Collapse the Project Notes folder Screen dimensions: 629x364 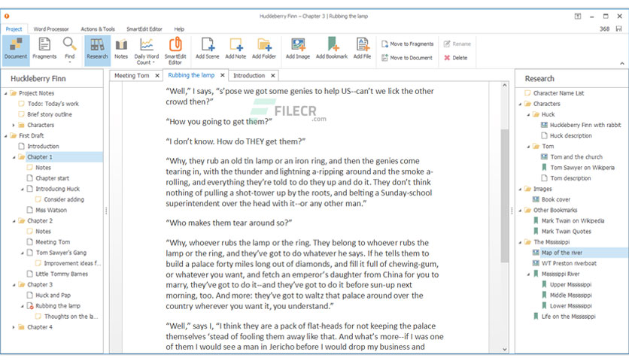coord(5,93)
